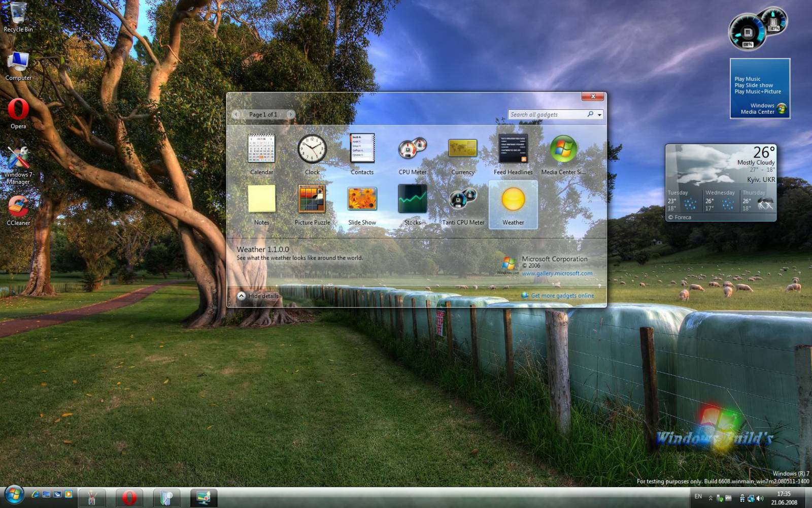Click the Show Desktop quick launch icon

click(x=46, y=494)
